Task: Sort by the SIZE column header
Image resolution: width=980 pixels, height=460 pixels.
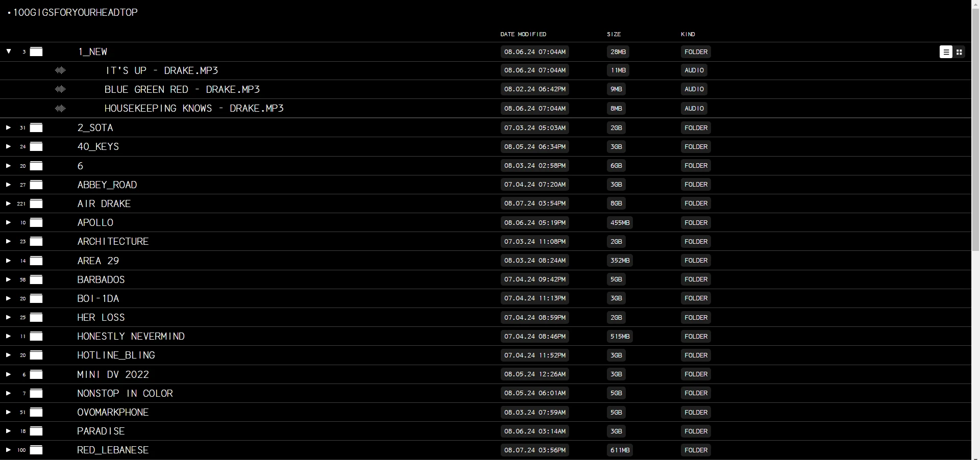Action: tap(614, 34)
